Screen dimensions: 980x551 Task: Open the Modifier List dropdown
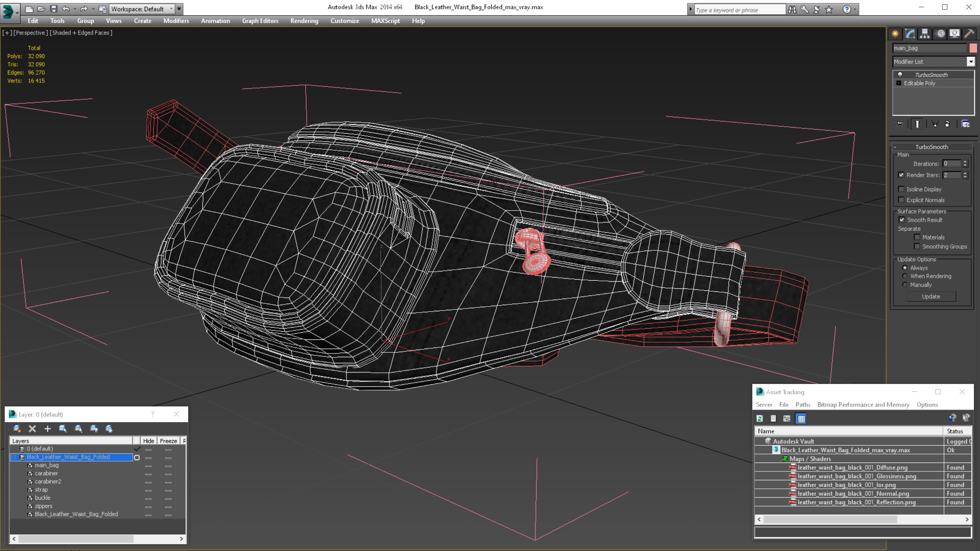(x=971, y=62)
